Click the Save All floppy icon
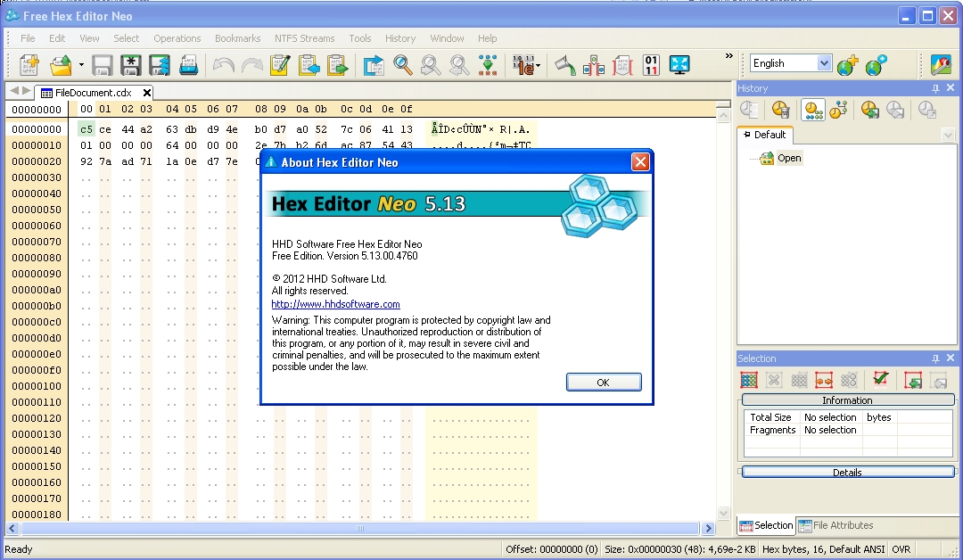The height and width of the screenshot is (560, 963). tap(159, 64)
